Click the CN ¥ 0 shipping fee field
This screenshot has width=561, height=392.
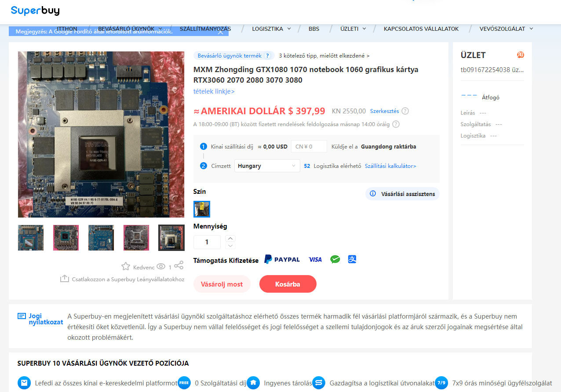point(309,146)
